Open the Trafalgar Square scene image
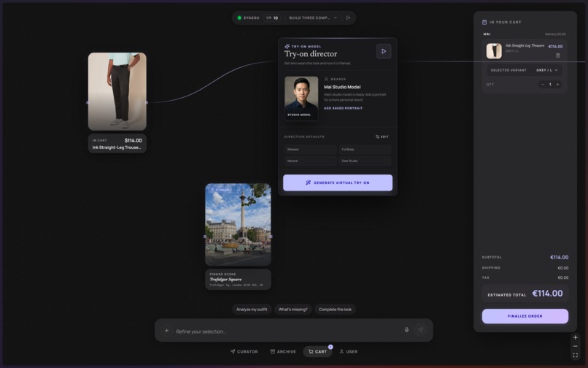 pyautogui.click(x=238, y=225)
